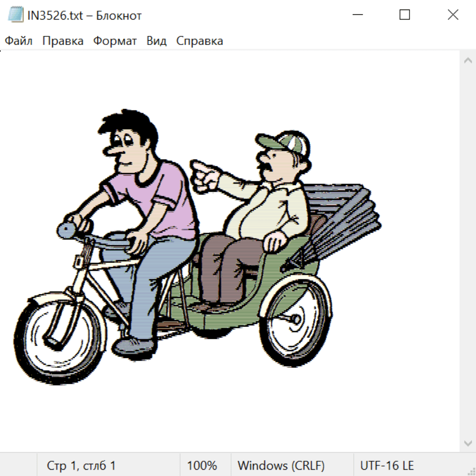Open the Формат menu
Screen dimensions: 476x476
(x=115, y=41)
